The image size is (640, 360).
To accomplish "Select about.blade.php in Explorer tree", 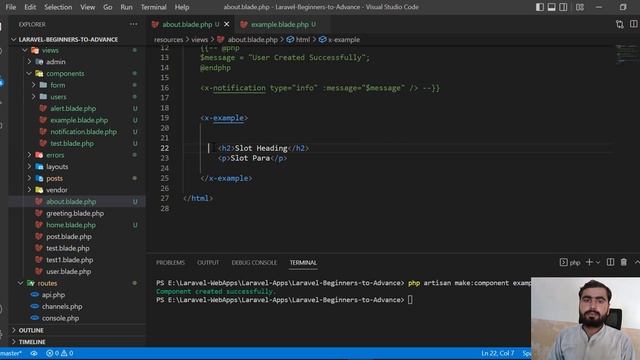I will [x=71, y=202].
